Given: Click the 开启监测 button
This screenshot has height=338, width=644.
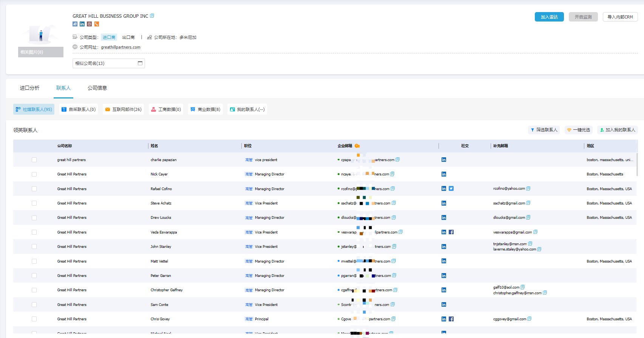Looking at the screenshot, I should 583,17.
